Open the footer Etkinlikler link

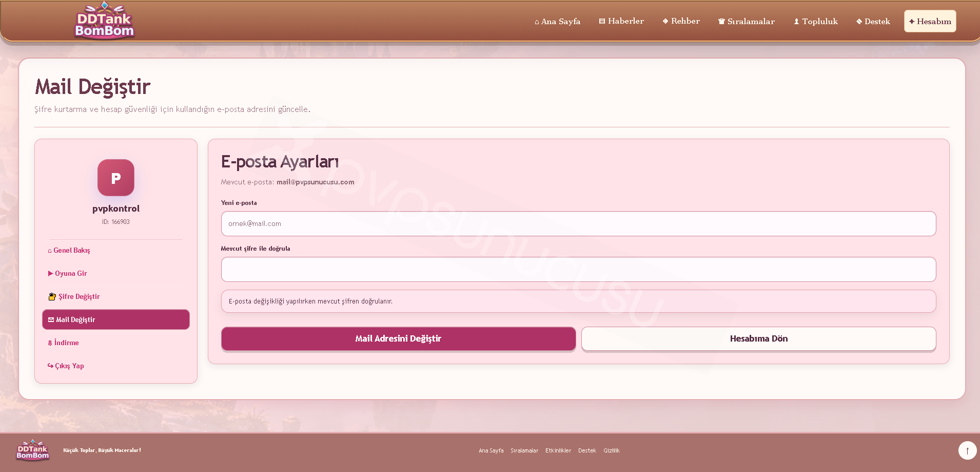(x=558, y=450)
